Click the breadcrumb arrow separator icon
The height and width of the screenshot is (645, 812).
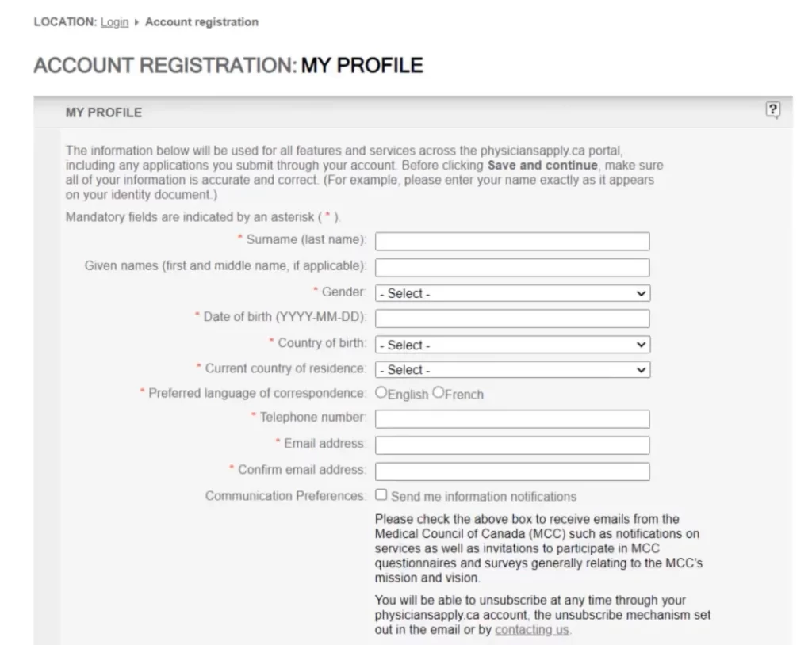(136, 22)
